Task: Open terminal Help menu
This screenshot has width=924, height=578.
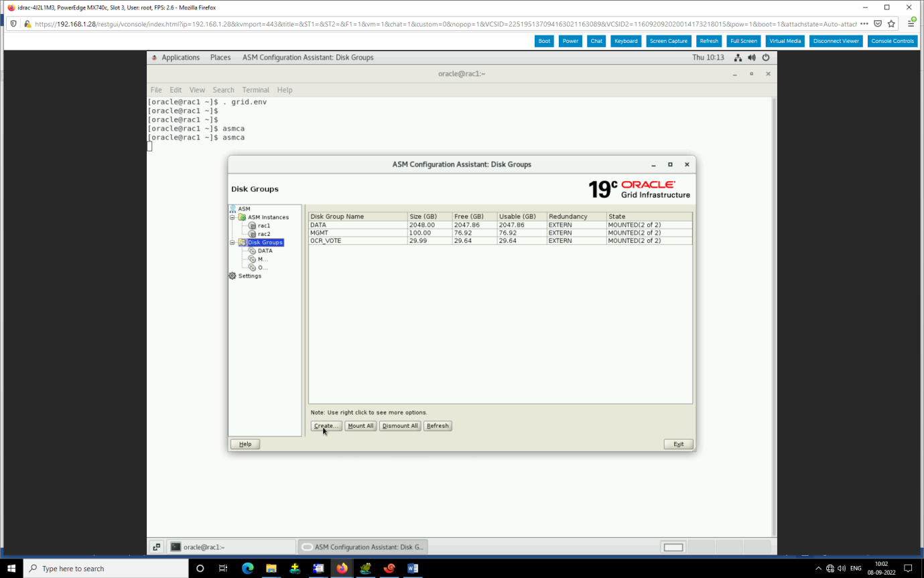Action: [285, 90]
